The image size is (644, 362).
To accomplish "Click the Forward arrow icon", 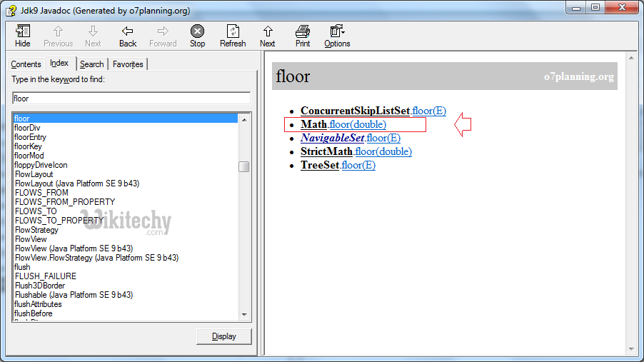I will [163, 31].
